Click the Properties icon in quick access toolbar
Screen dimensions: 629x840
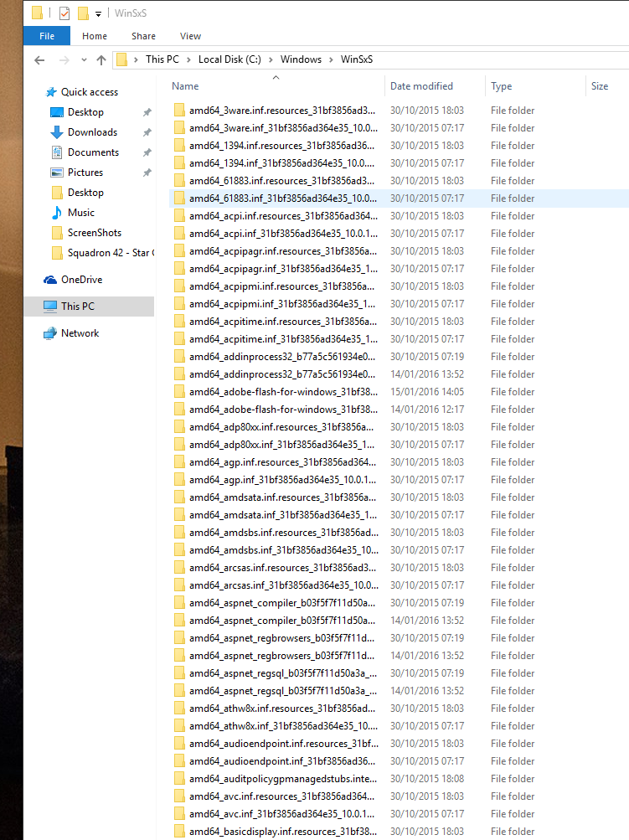click(64, 13)
